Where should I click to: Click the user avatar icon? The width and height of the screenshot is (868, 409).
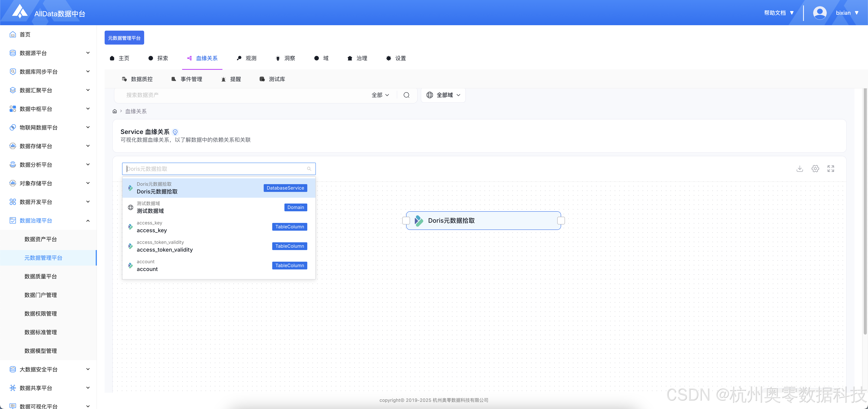click(x=820, y=13)
